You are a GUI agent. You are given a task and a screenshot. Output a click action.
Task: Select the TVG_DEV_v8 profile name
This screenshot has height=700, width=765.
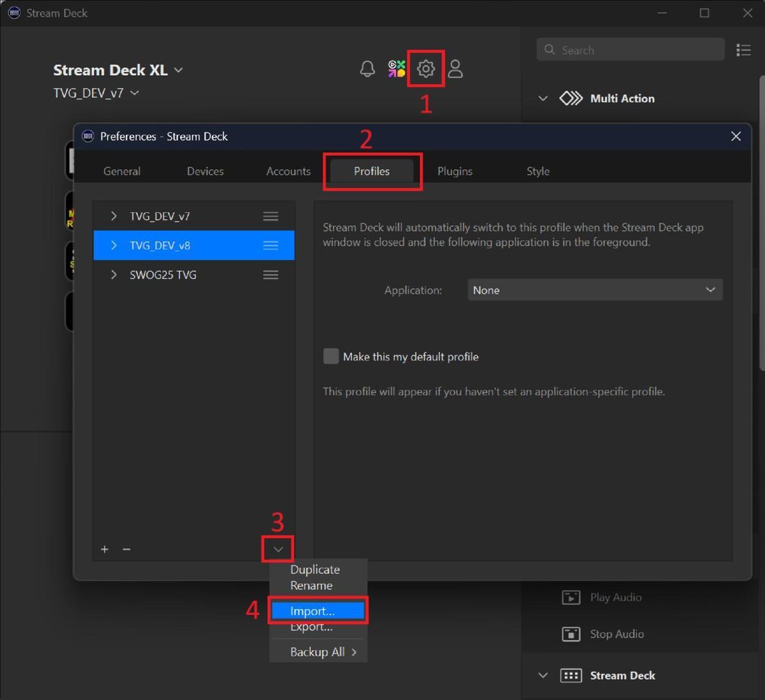[159, 246]
